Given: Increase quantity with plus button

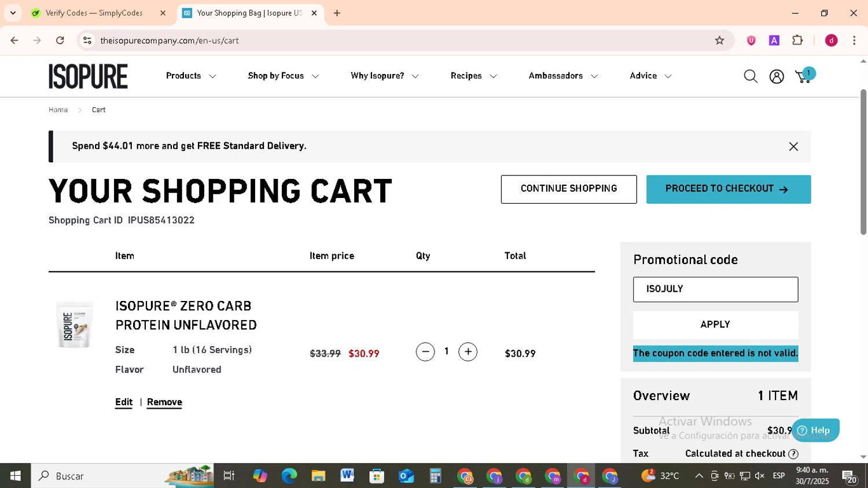Looking at the screenshot, I should point(468,352).
